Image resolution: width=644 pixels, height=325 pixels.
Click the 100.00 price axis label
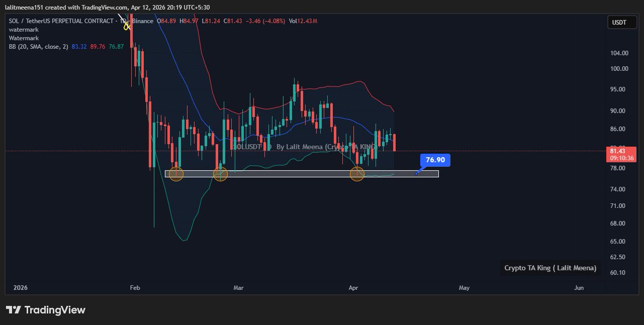click(x=619, y=69)
